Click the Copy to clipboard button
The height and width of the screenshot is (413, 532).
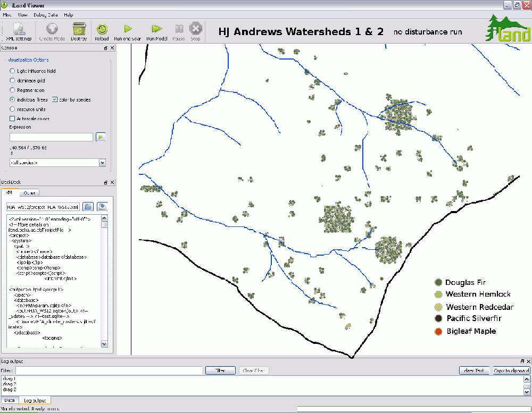click(511, 370)
